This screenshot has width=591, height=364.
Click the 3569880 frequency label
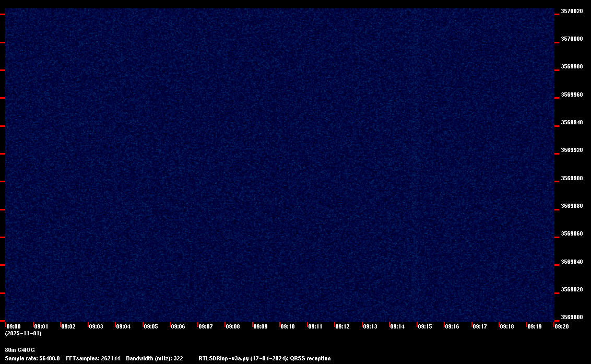(572, 206)
